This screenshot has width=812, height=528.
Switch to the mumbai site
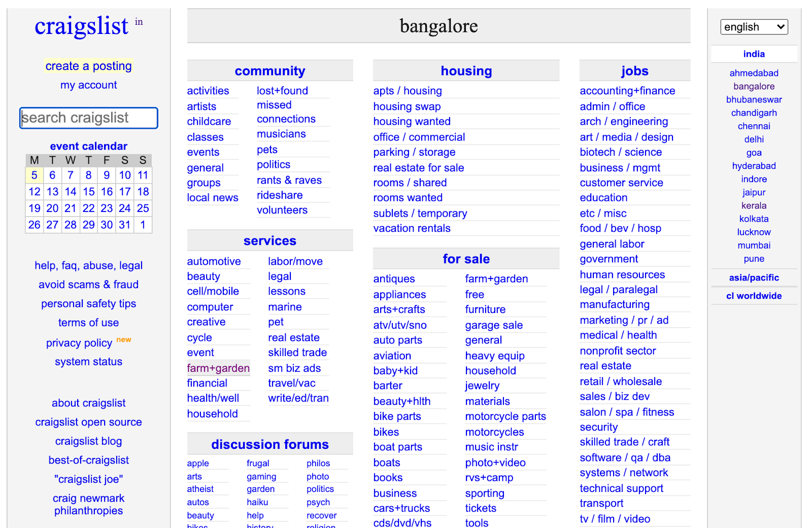pos(754,245)
